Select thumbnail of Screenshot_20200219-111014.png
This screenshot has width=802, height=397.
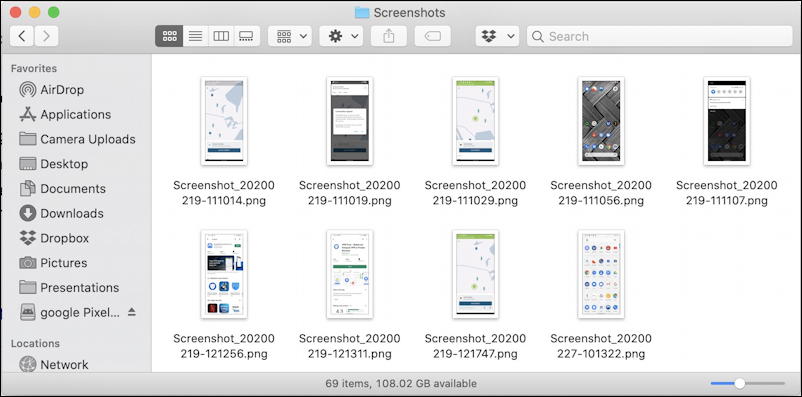224,121
